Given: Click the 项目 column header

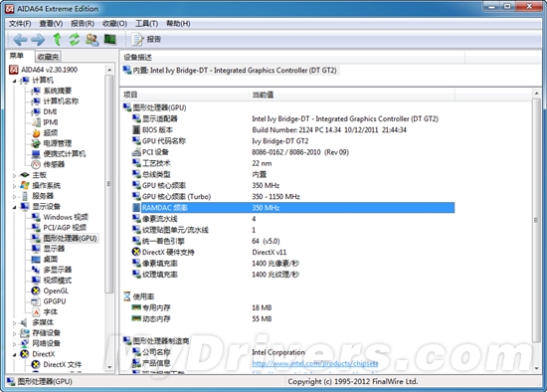Looking at the screenshot, I should [x=185, y=95].
